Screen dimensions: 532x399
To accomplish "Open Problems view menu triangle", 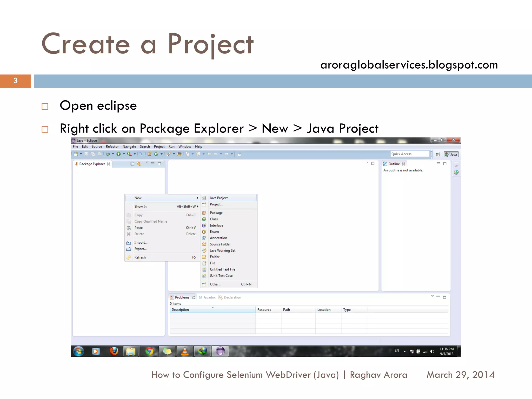I will (432, 296).
